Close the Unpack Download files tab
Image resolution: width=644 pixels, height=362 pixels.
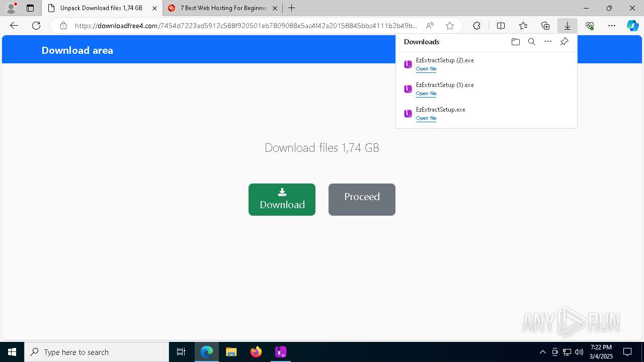pos(154,8)
